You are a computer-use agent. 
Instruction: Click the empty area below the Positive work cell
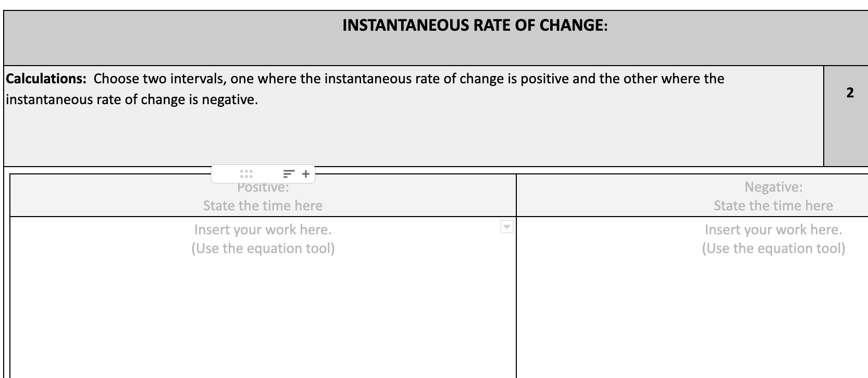tap(263, 323)
